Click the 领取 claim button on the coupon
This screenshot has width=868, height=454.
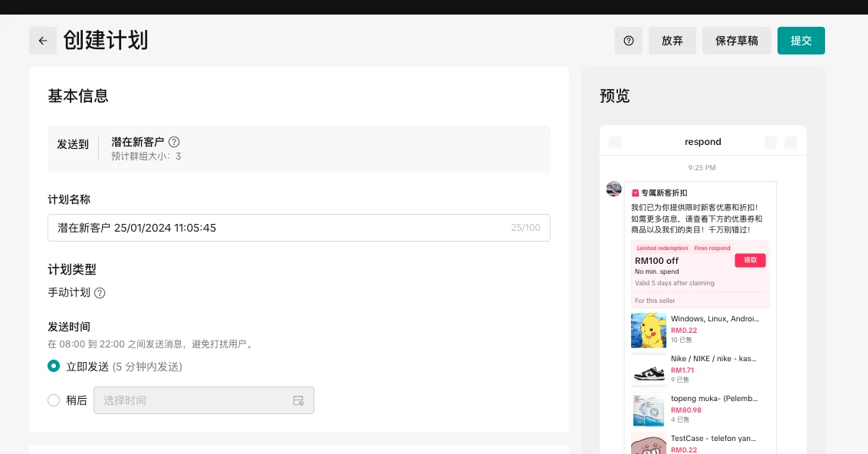750,260
